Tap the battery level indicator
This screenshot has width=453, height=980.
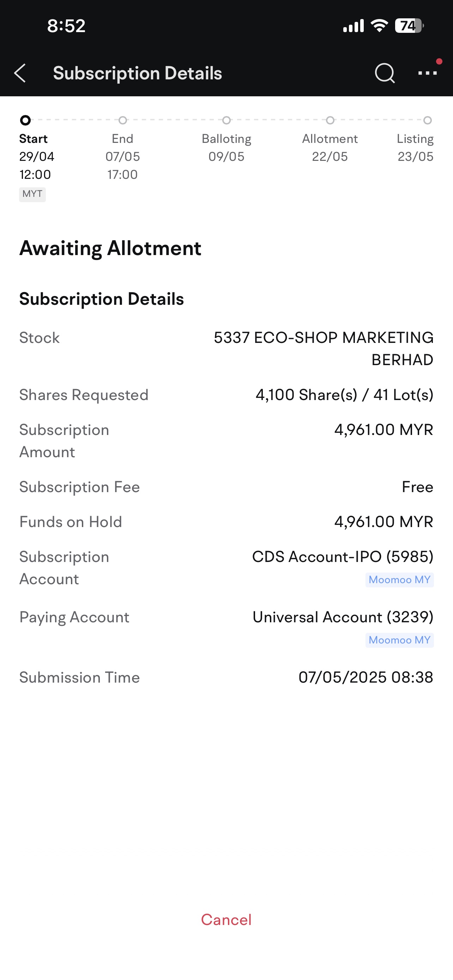pos(409,26)
